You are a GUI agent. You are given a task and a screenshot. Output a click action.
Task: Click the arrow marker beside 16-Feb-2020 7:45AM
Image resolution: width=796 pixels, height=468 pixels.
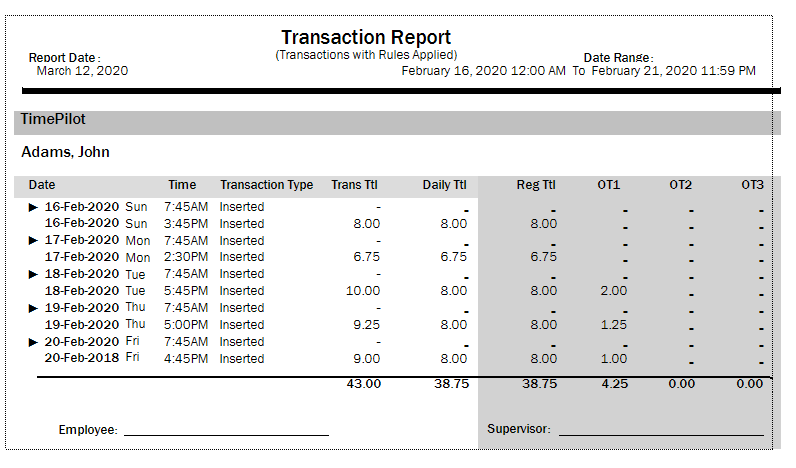pyautogui.click(x=34, y=207)
